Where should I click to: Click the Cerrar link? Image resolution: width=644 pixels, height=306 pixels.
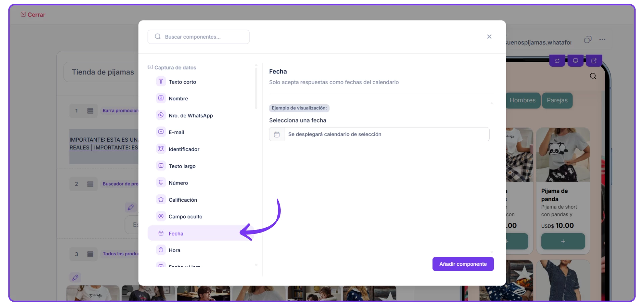33,14
